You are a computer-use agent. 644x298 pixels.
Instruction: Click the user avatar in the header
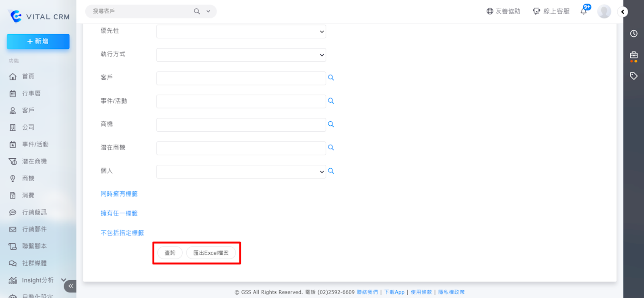[604, 12]
